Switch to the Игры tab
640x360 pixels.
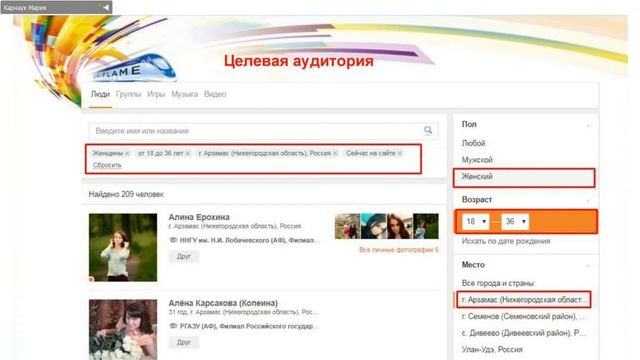(156, 94)
